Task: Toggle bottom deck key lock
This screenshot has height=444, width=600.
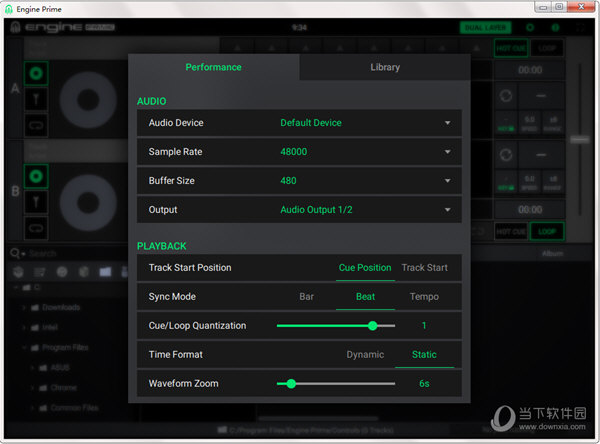Action: click(x=506, y=183)
